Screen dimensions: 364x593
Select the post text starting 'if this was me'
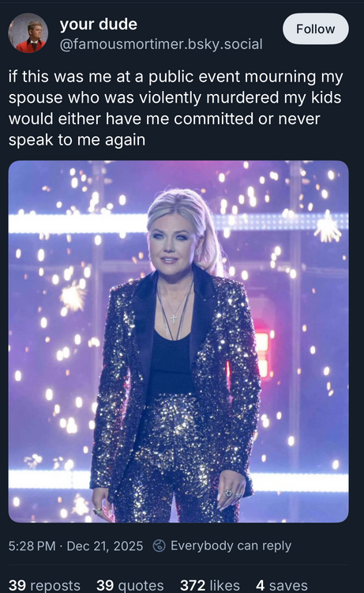[175, 108]
